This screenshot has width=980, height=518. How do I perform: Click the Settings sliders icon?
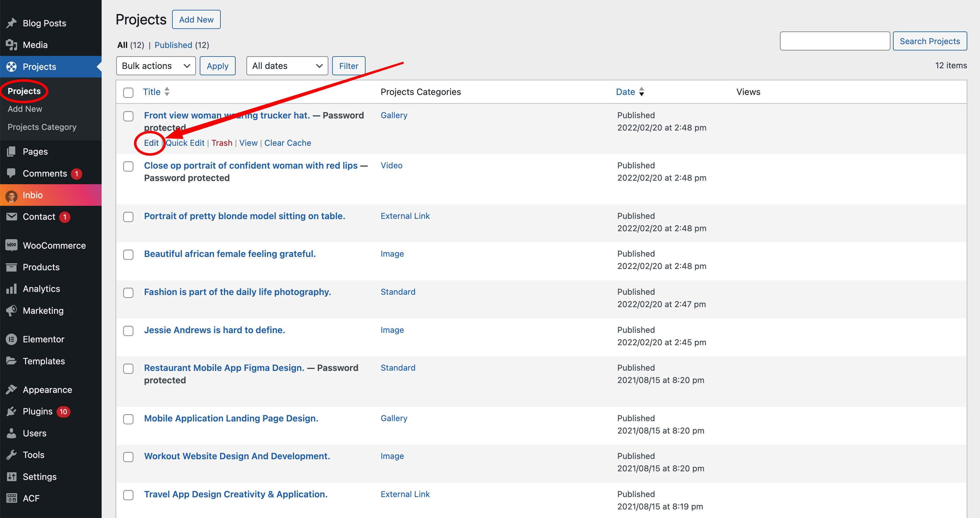[x=11, y=476]
